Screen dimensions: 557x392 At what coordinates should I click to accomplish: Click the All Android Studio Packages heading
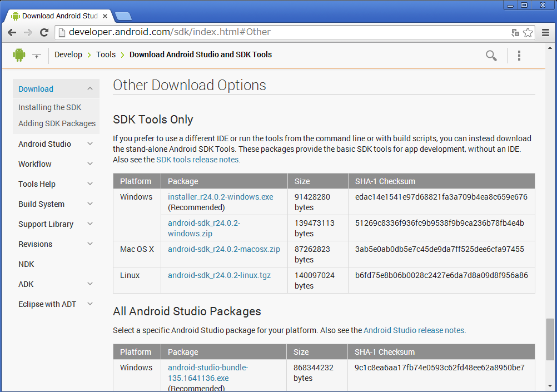click(x=187, y=311)
